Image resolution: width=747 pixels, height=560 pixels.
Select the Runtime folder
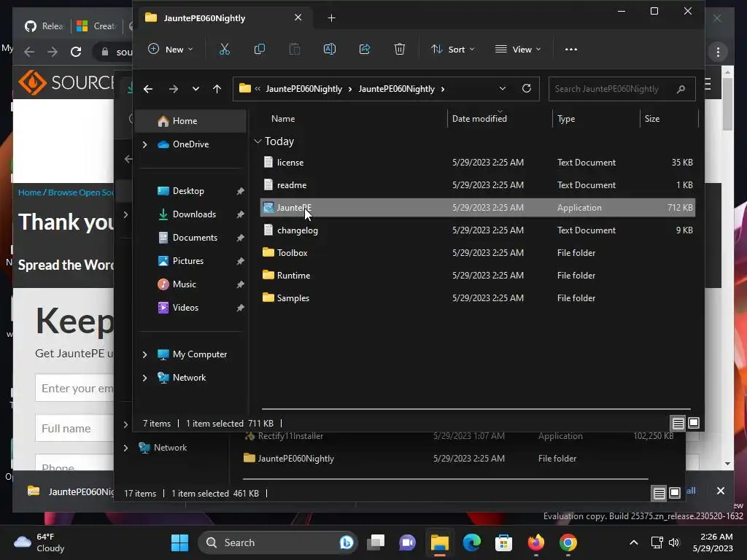(x=477, y=275)
